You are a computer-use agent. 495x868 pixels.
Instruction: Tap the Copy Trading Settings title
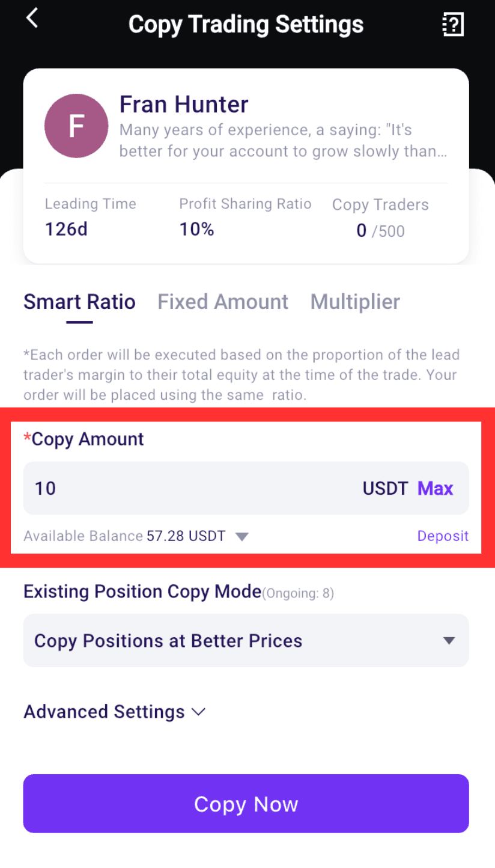tap(246, 25)
